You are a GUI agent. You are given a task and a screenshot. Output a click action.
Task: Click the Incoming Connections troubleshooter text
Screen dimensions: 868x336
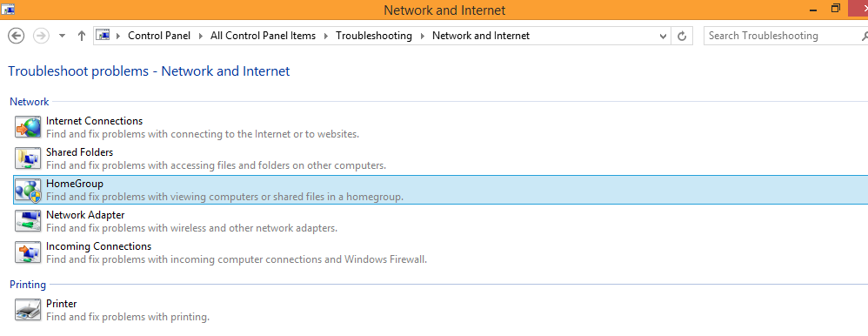tap(98, 246)
